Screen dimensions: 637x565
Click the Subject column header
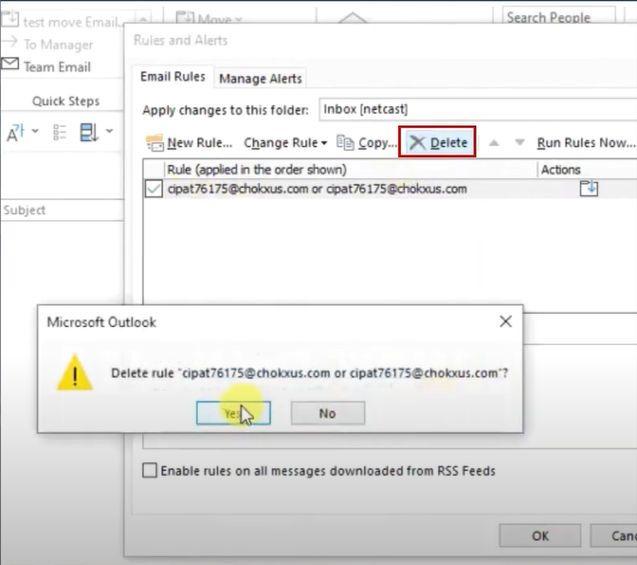63,210
